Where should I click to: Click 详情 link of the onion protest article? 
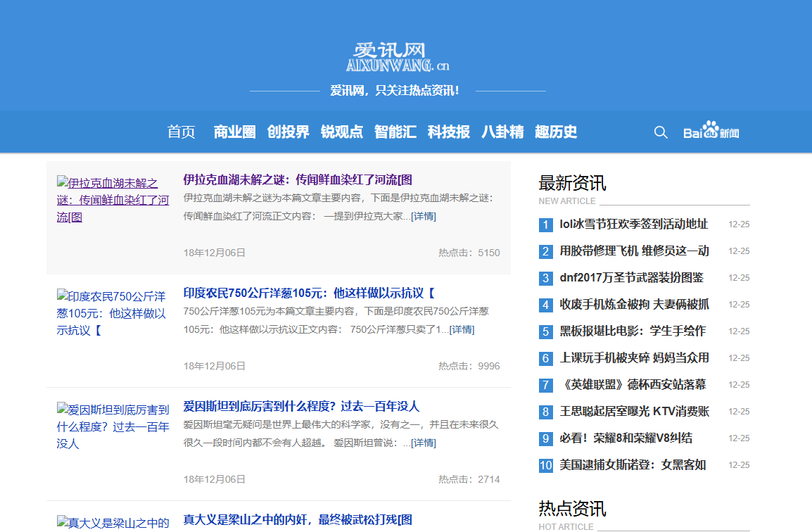pyautogui.click(x=462, y=329)
